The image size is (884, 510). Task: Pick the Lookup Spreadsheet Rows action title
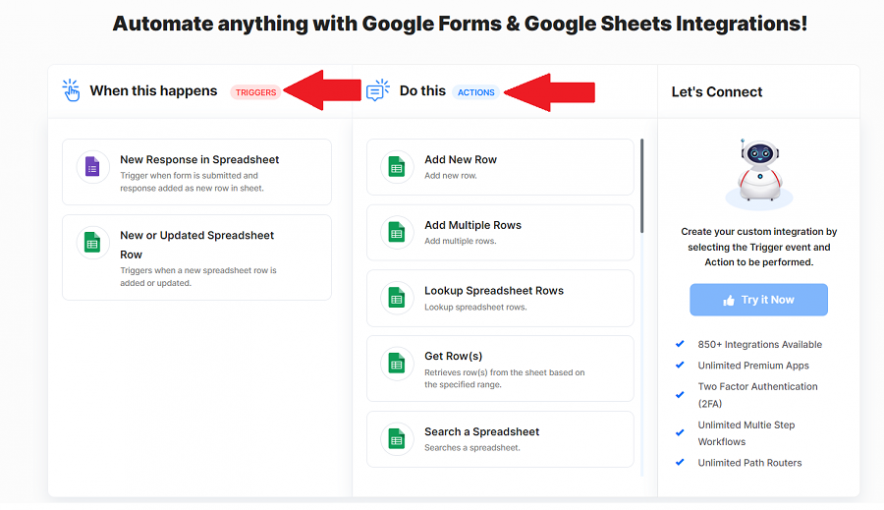point(494,291)
